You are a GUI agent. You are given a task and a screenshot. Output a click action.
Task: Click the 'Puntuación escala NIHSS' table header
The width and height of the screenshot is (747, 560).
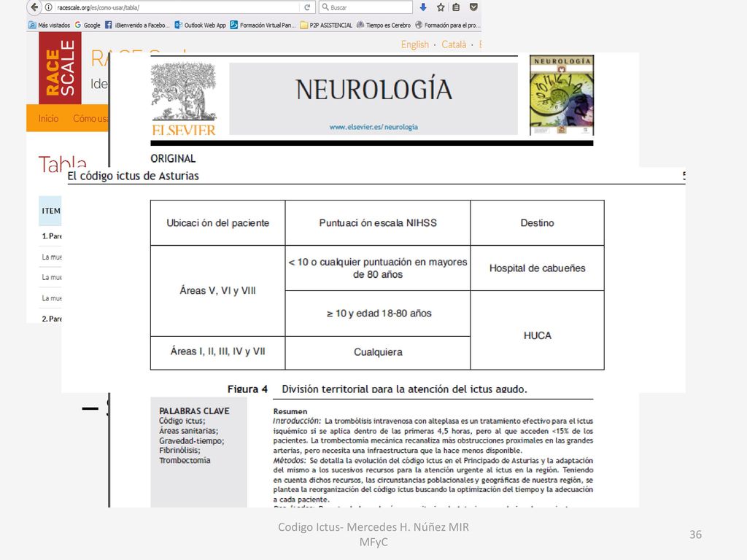(378, 223)
